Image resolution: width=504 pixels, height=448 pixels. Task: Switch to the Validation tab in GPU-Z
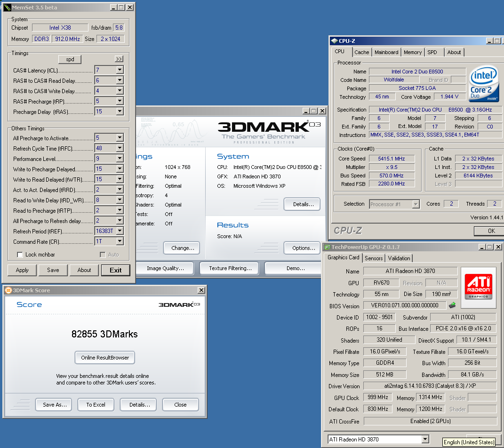click(x=399, y=258)
